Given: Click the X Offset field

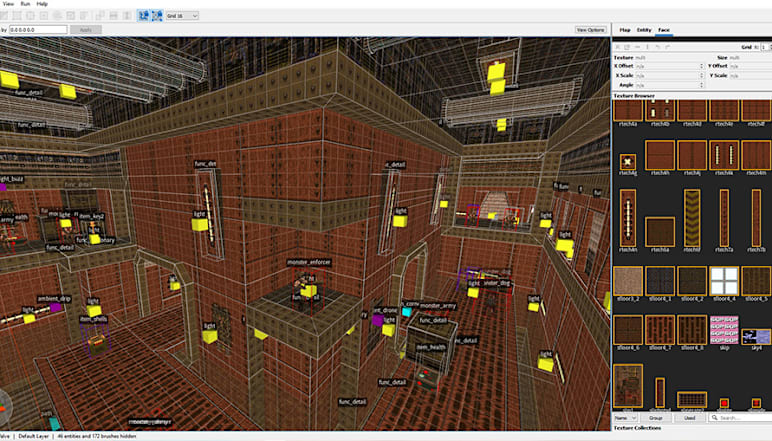Looking at the screenshot, I should pyautogui.click(x=669, y=66).
